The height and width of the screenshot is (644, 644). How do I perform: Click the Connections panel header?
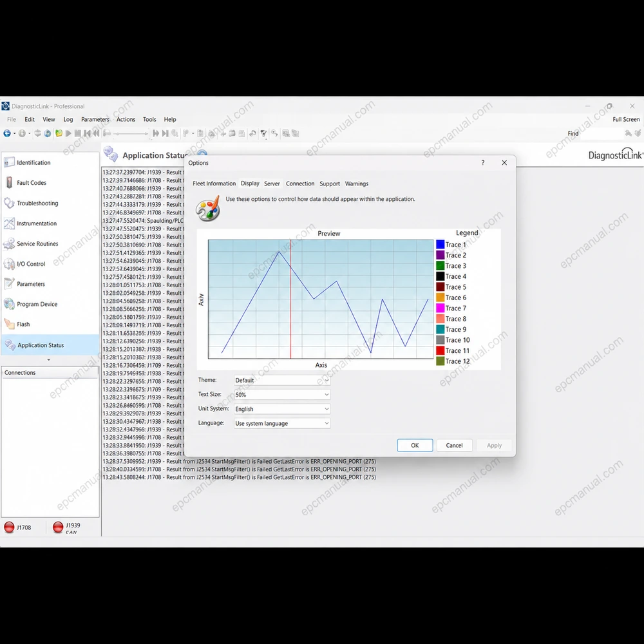50,372
